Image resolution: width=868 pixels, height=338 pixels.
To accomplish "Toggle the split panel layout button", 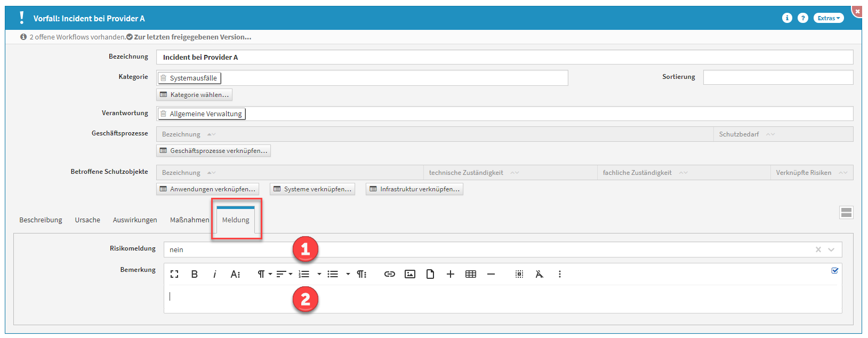I will (846, 213).
